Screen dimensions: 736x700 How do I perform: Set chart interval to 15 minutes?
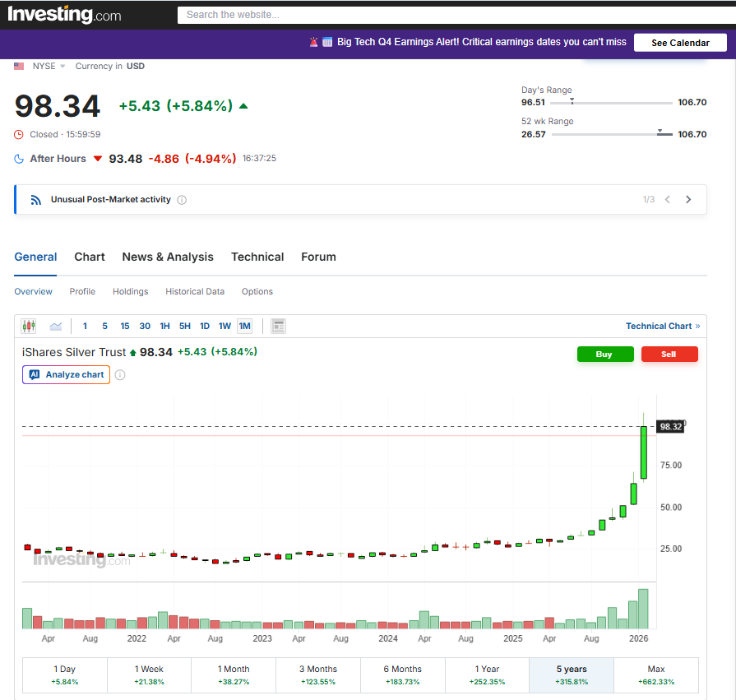pos(124,326)
